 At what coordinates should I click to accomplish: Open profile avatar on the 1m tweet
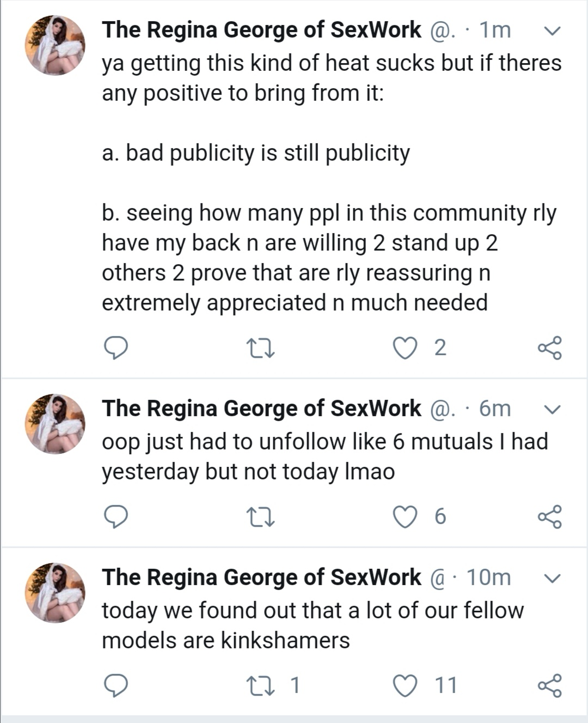point(55,45)
